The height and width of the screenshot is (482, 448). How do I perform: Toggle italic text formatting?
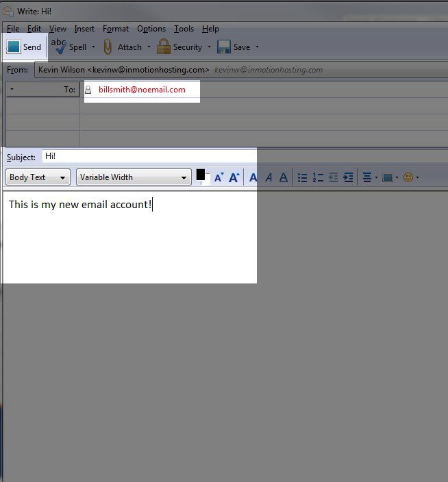[269, 177]
